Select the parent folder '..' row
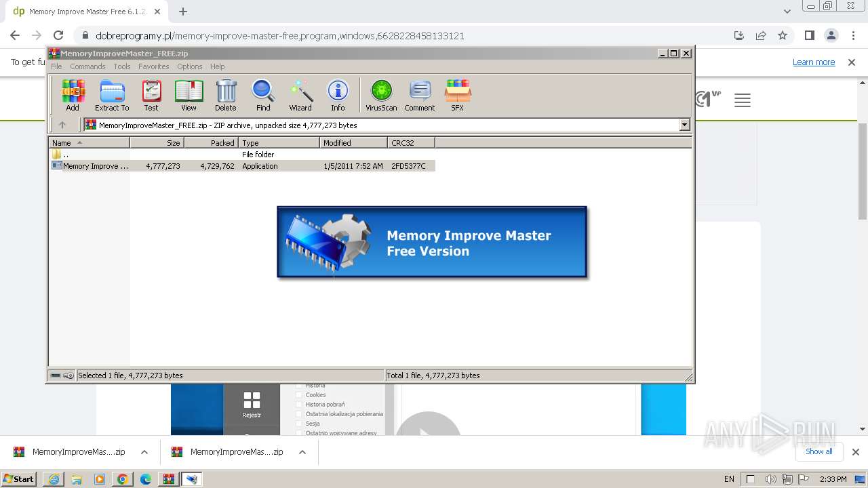 [242, 155]
